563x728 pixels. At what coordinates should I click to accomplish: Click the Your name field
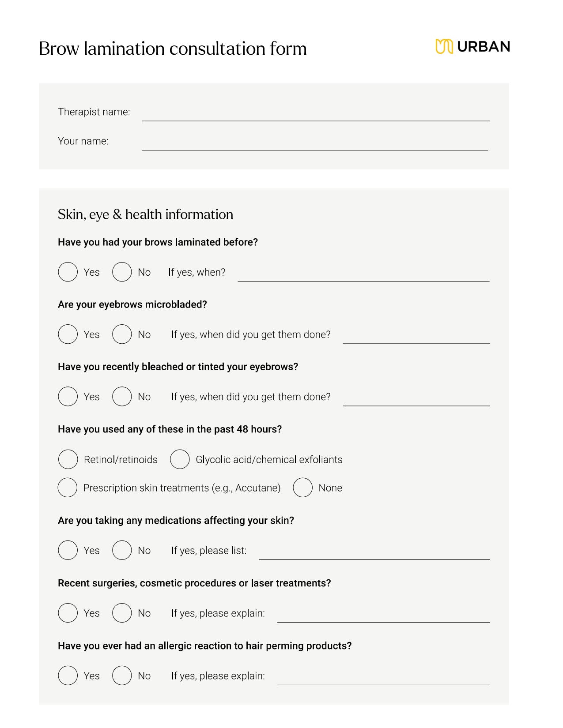point(315,143)
